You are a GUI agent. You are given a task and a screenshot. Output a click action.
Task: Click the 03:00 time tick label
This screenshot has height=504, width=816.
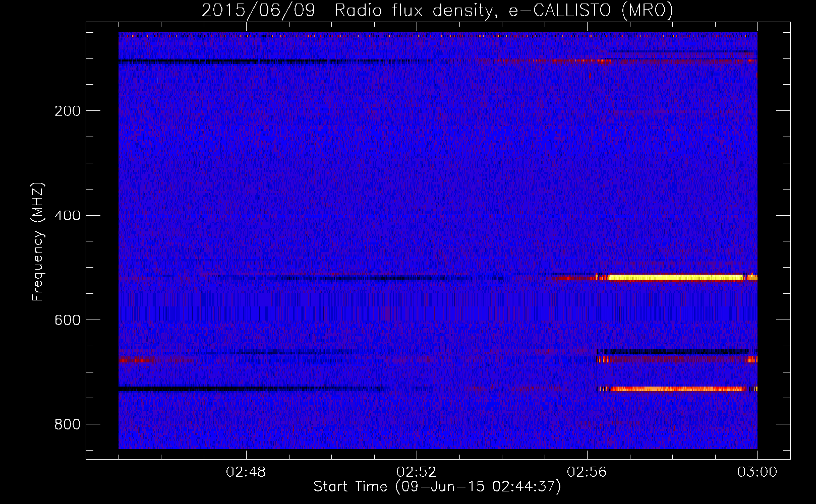[x=757, y=472]
